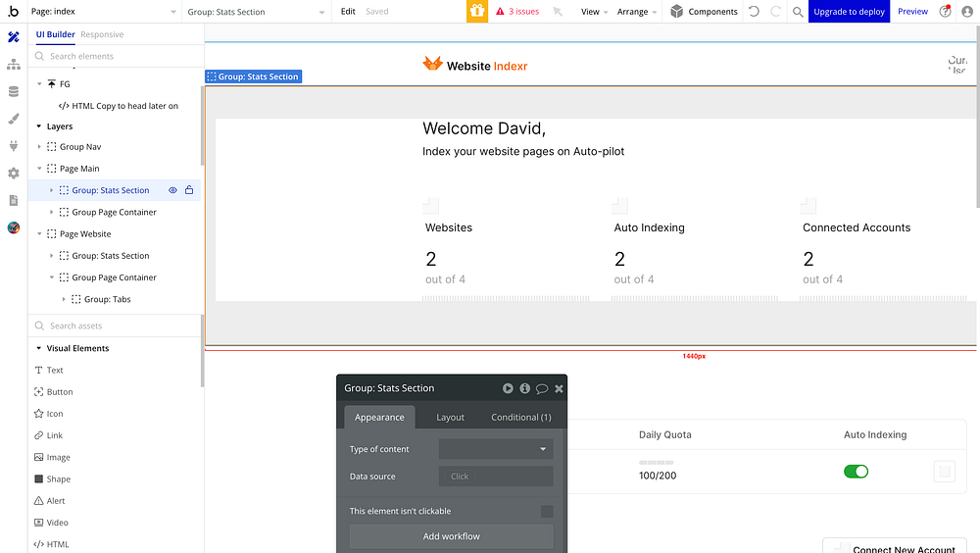Image resolution: width=980 pixels, height=553 pixels.
Task: Expand the Group Nav tree item
Action: click(39, 147)
